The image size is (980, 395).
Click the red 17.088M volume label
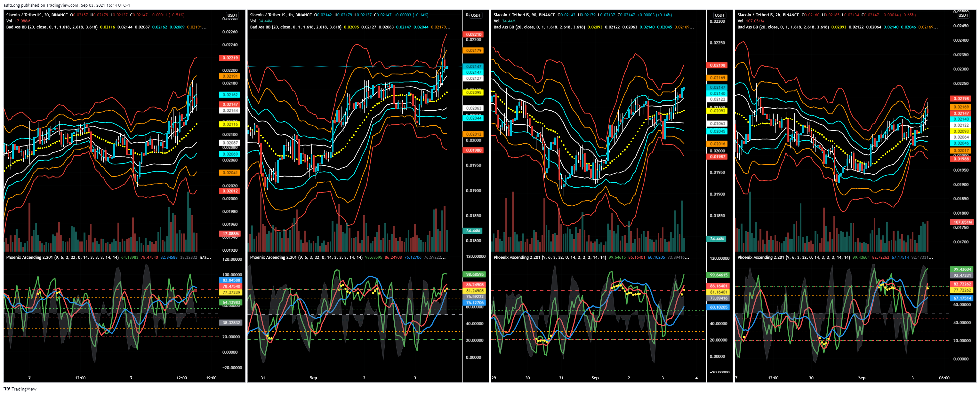click(x=230, y=233)
